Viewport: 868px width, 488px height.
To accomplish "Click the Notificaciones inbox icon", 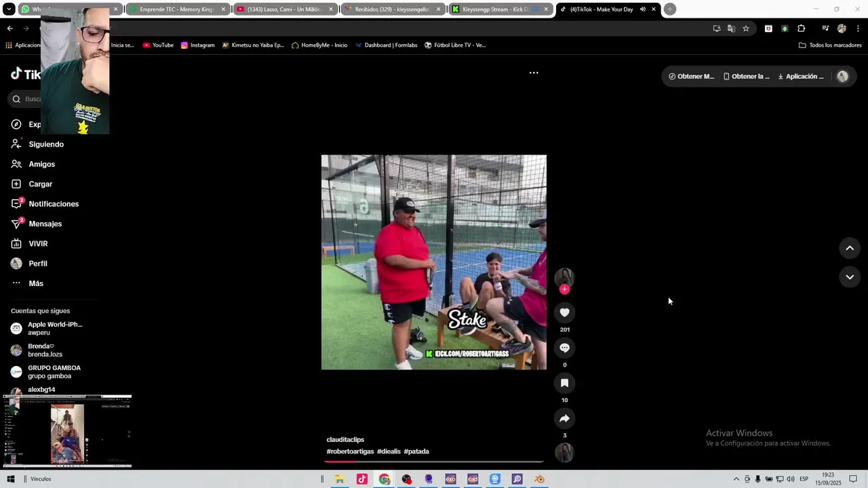I will click(16, 204).
